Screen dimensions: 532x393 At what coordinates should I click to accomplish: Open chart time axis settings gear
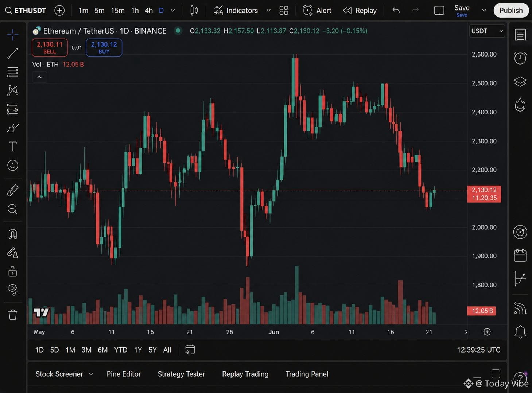point(487,332)
